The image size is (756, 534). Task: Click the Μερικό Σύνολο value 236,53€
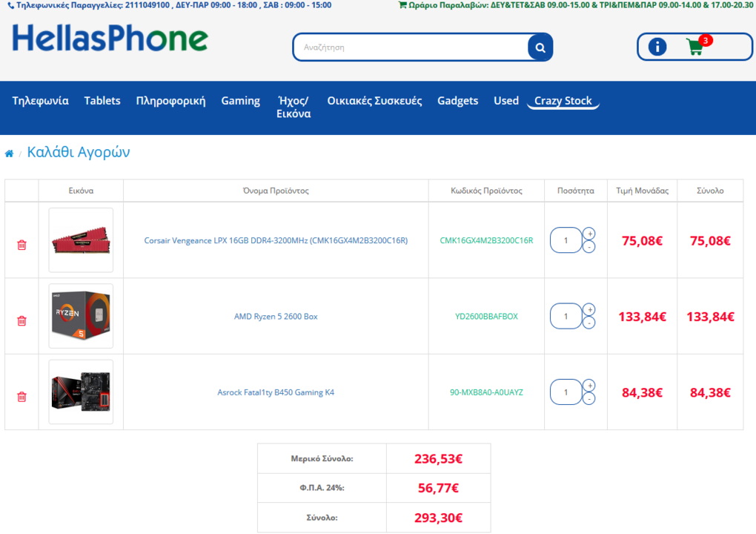tap(438, 459)
